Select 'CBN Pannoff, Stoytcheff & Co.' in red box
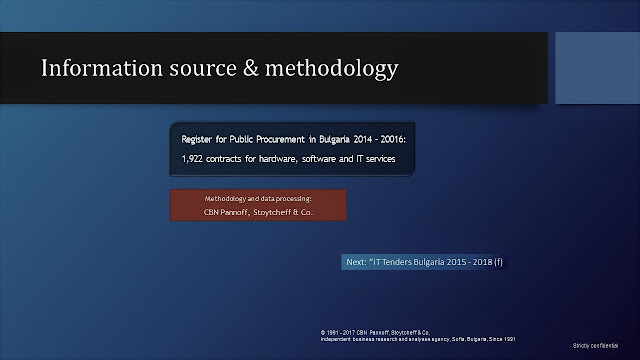 (258, 212)
